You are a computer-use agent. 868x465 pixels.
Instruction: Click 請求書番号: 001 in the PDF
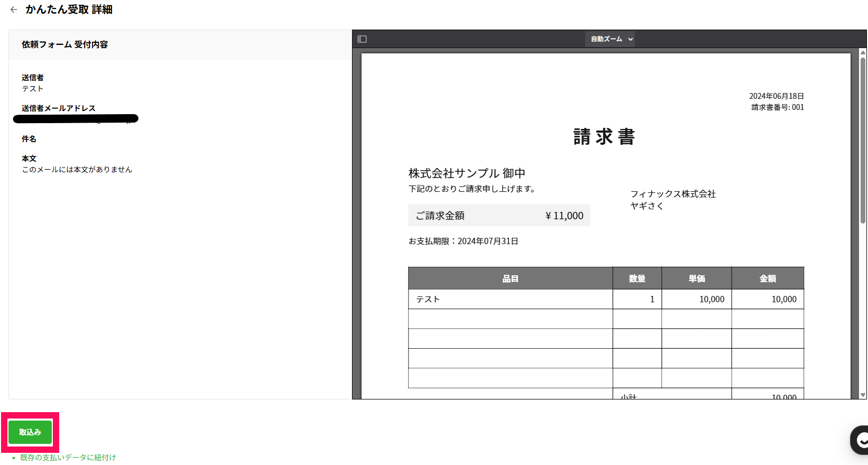(778, 107)
